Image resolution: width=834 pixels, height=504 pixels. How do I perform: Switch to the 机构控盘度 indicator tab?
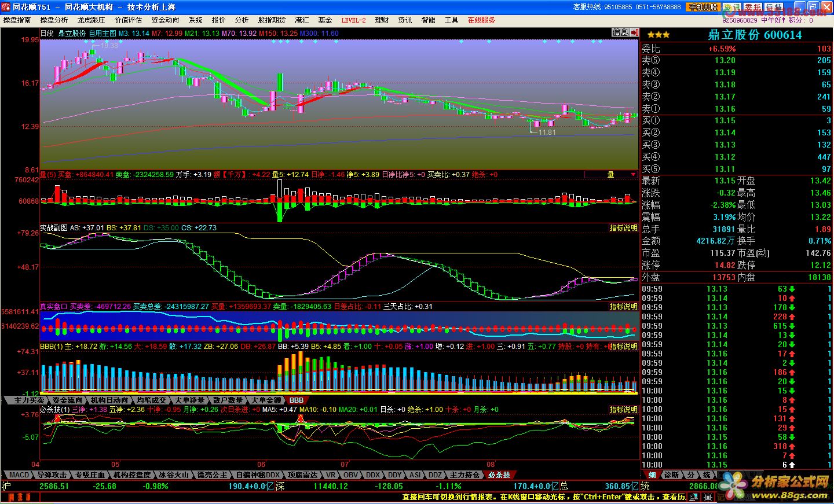click(x=131, y=475)
